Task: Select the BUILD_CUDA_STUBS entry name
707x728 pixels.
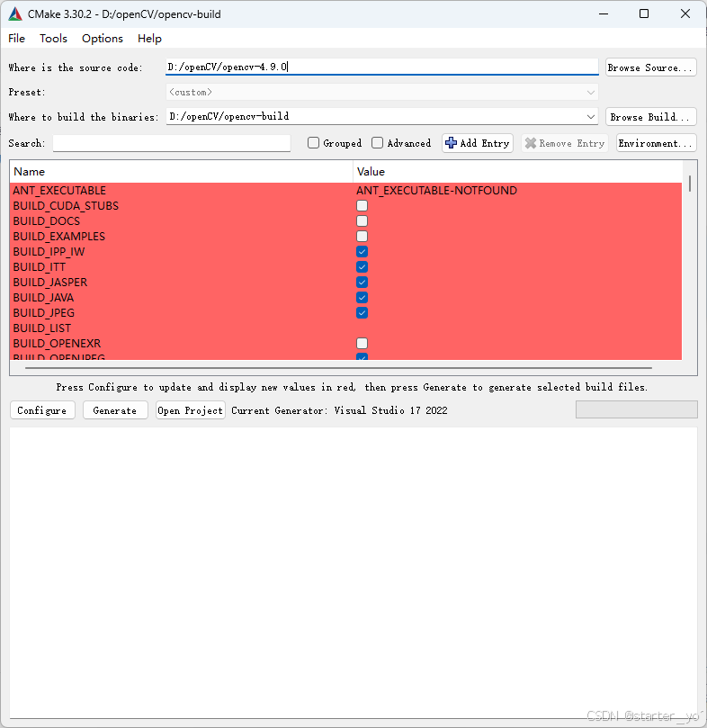Action: click(66, 206)
